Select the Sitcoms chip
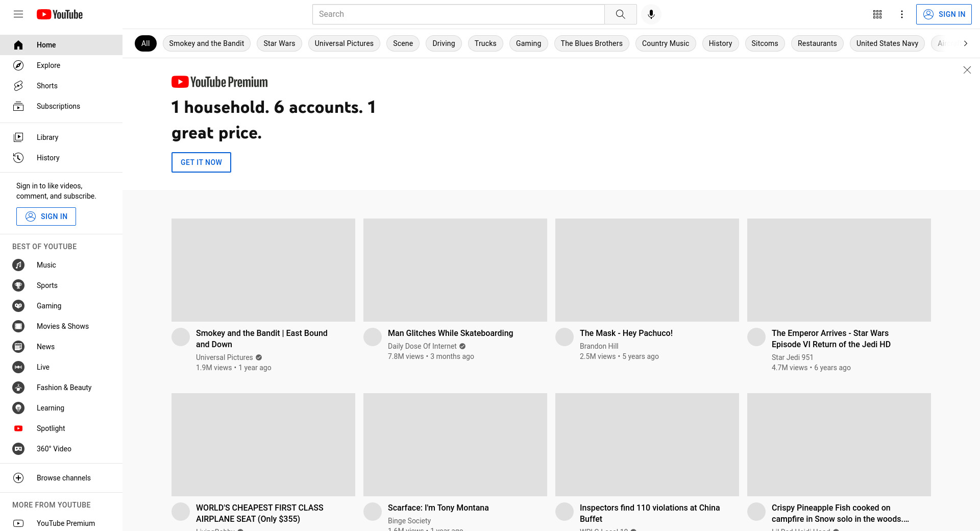The width and height of the screenshot is (980, 531). click(765, 43)
